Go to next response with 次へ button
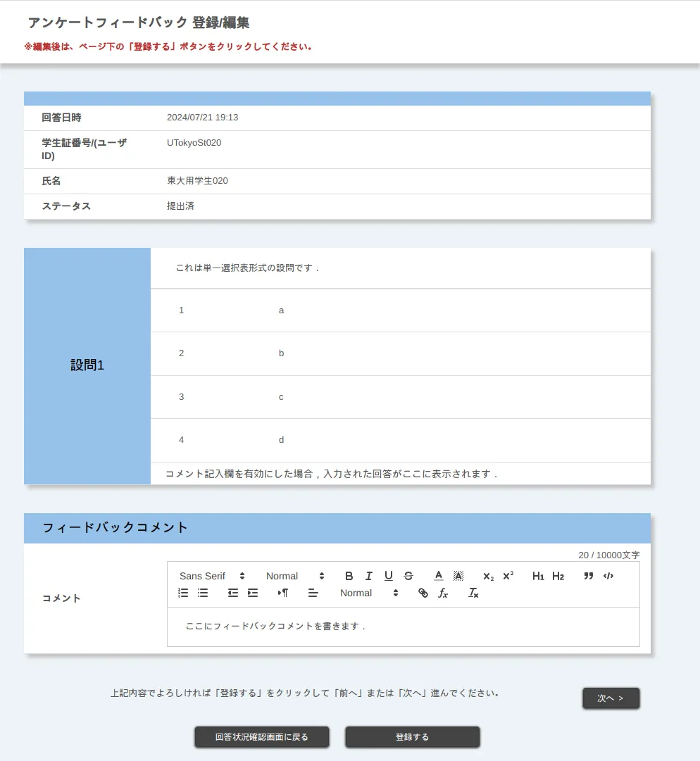 (x=611, y=698)
